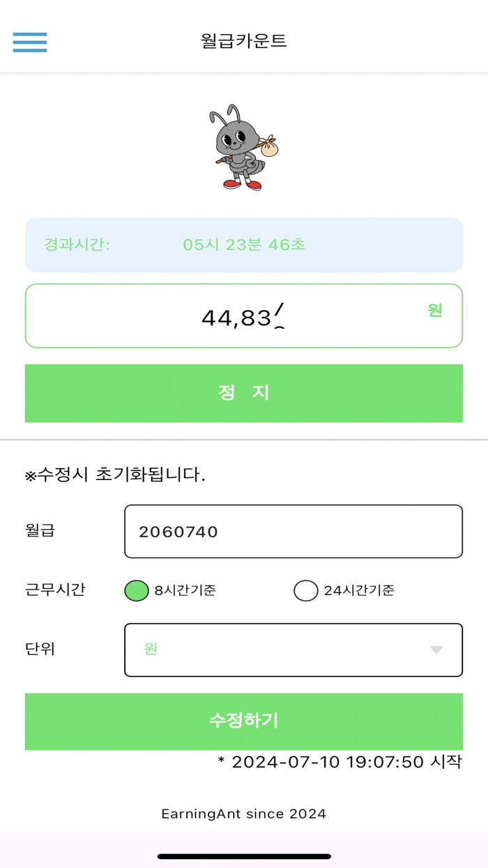Click the 월급 salary input field
488x868 pixels.
(x=293, y=531)
